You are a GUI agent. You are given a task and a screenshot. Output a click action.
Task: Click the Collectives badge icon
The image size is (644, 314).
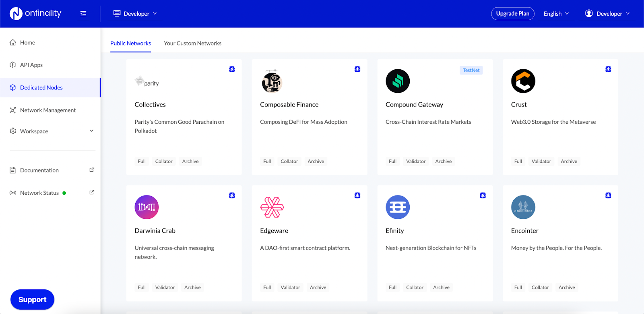click(x=232, y=69)
